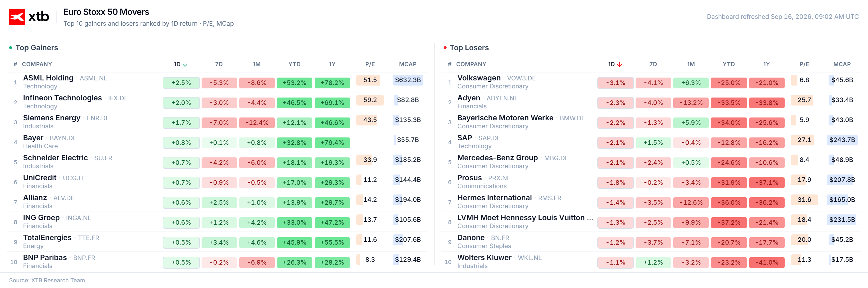
Task: Click Wolters Kluwer -41.0% 1Y cell
Action: 767,262
